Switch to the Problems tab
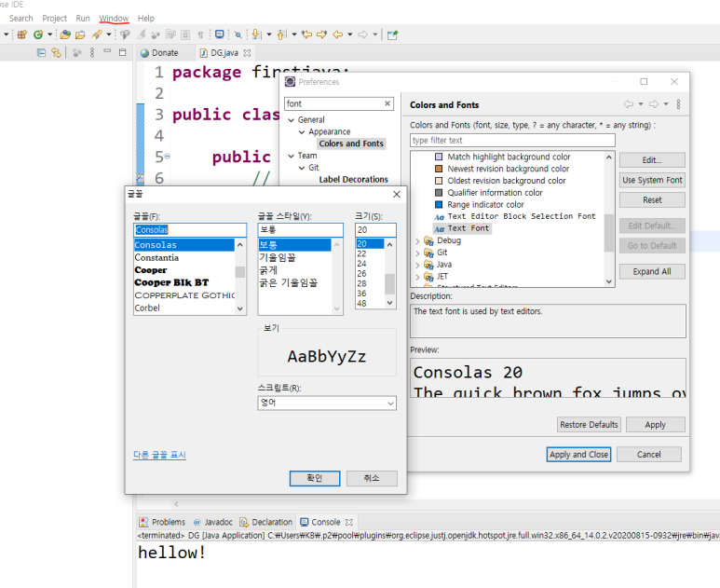 click(163, 523)
